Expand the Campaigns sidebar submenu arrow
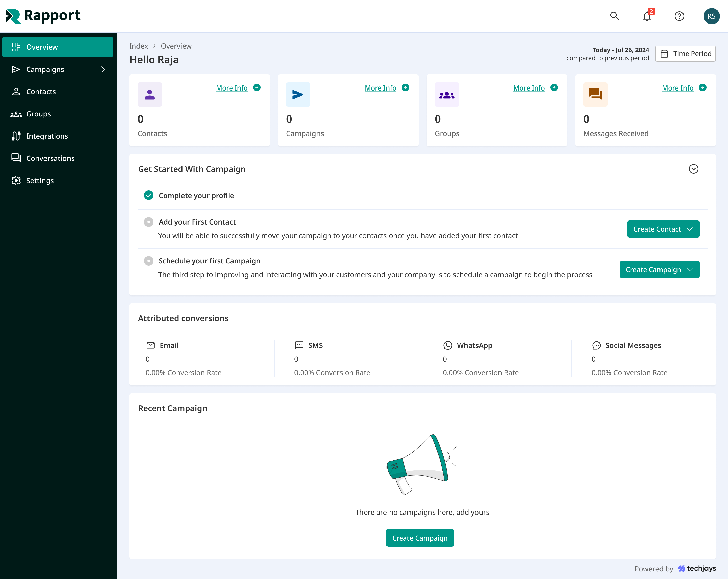This screenshot has width=728, height=579. (x=103, y=69)
